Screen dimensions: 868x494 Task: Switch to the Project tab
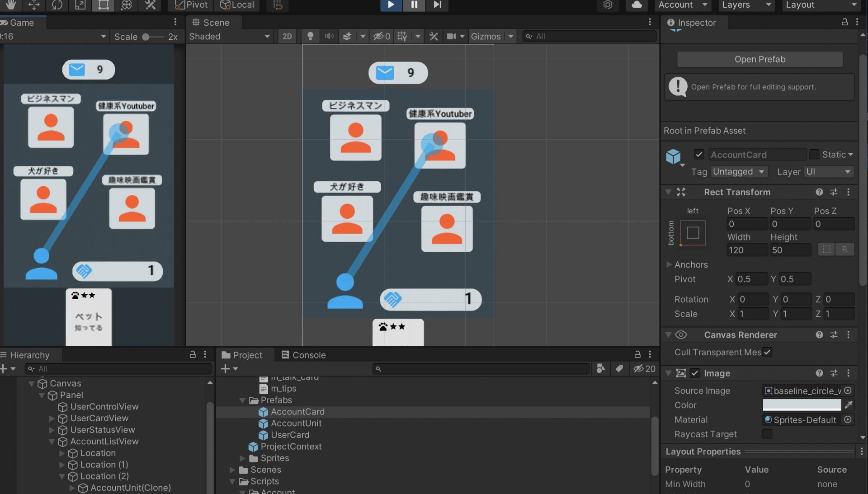coord(242,355)
